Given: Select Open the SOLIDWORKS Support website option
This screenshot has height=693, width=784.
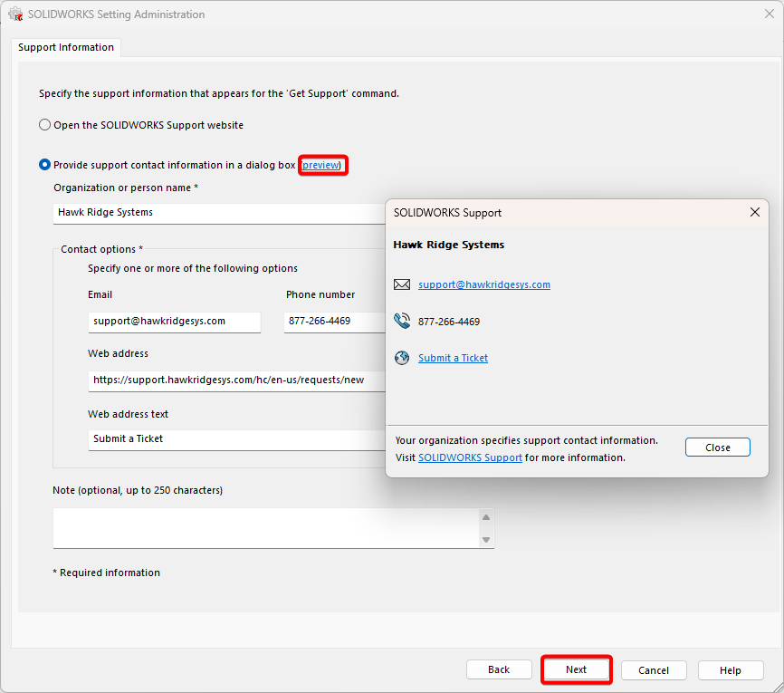Looking at the screenshot, I should click(44, 125).
